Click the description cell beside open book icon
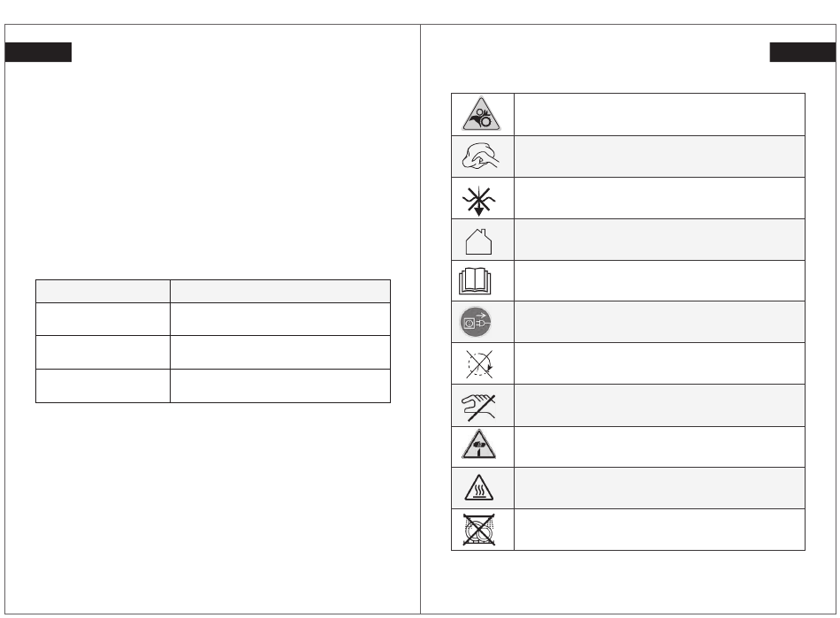Viewport: 840px width, 618px height. [x=660, y=281]
